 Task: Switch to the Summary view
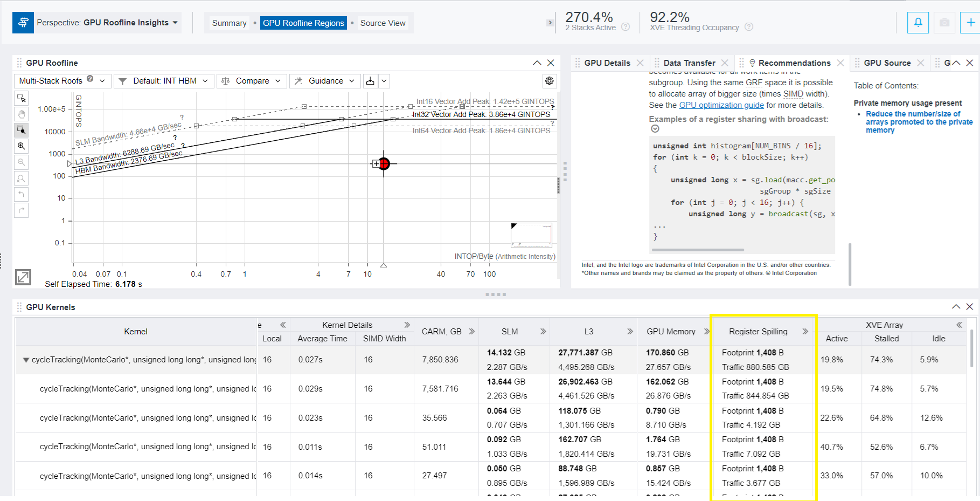[229, 23]
